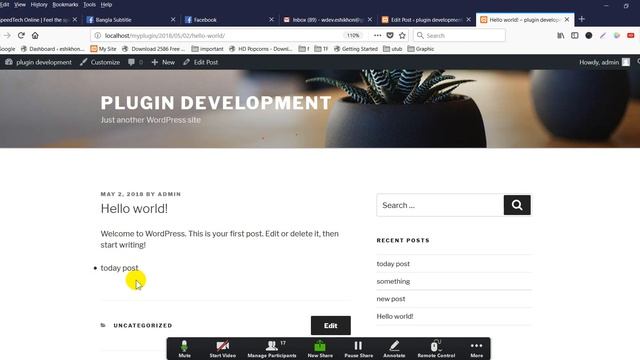Open the Help menu

point(106,4)
